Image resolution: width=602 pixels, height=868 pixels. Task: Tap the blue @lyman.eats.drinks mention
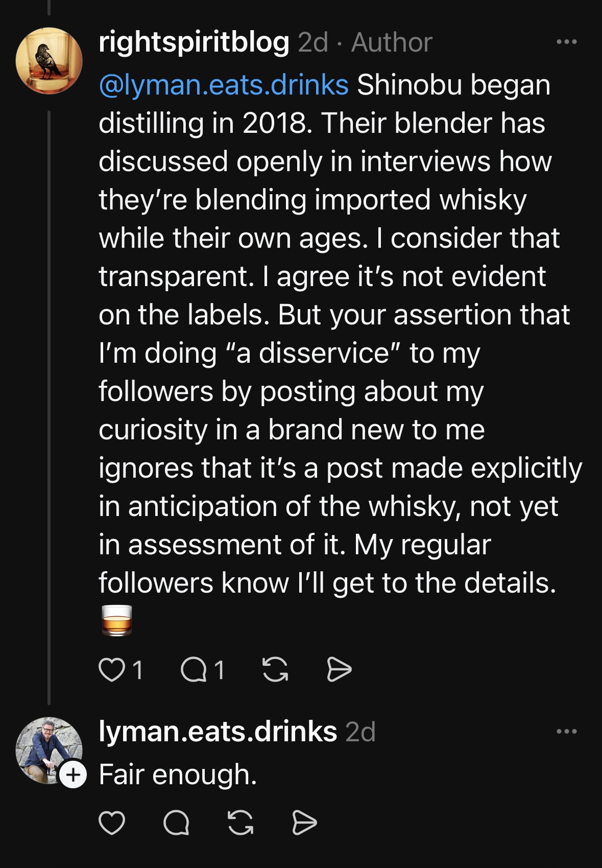(224, 85)
